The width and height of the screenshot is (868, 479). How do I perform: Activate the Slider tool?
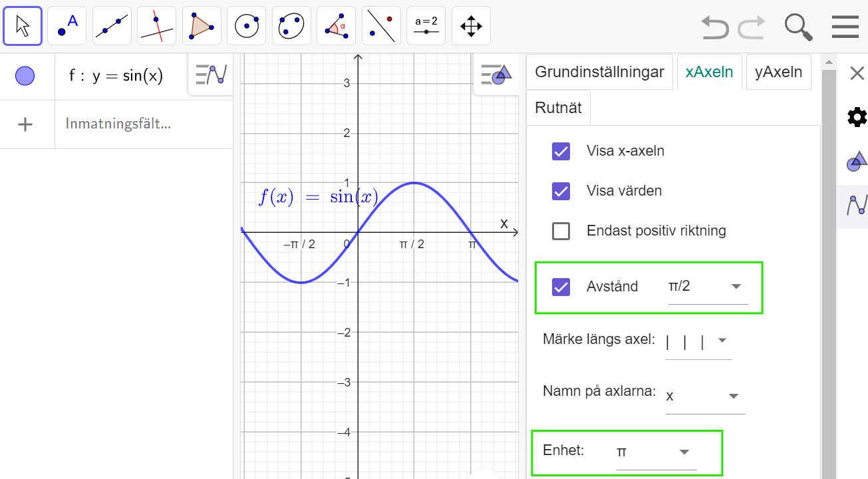click(426, 25)
